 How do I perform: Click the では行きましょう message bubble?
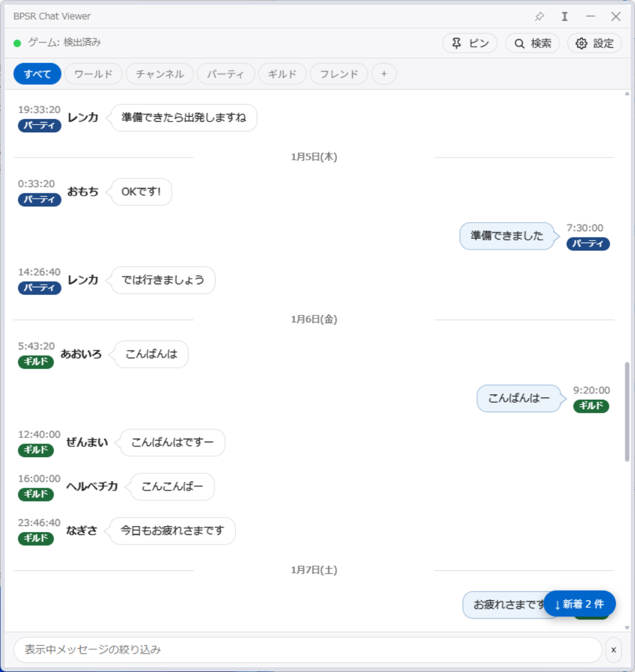pos(163,280)
